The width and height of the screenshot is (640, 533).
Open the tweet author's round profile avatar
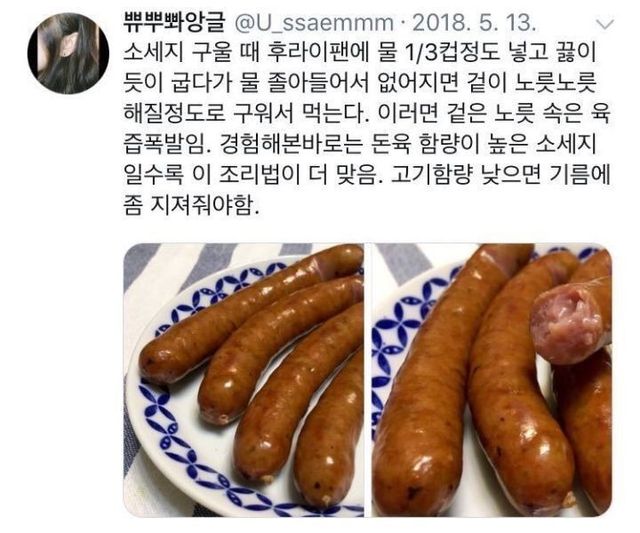(68, 53)
